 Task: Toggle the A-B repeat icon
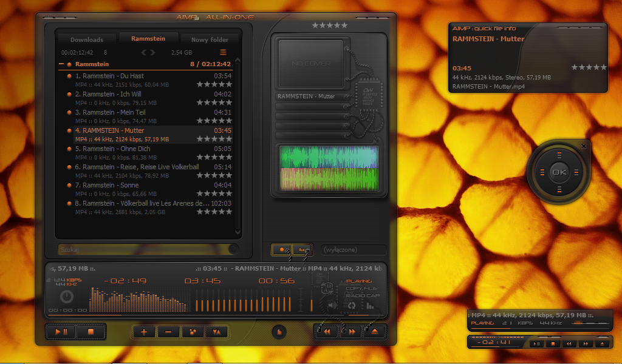[327, 287]
